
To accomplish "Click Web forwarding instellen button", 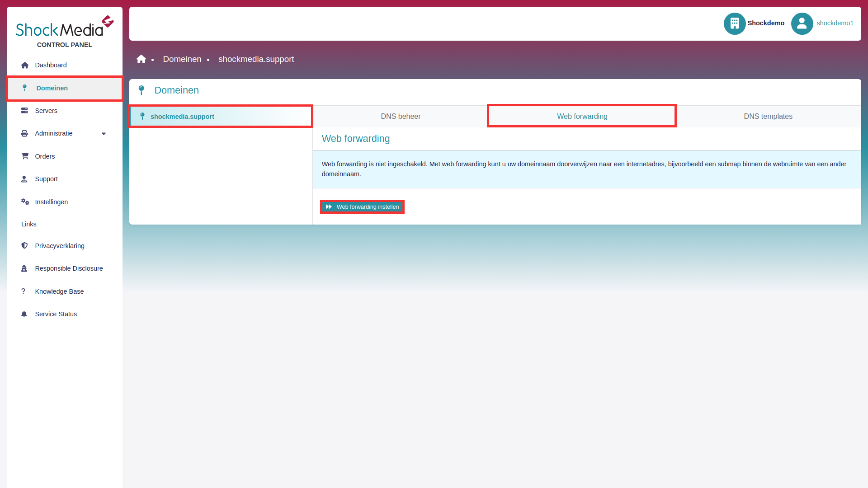I will click(x=363, y=207).
